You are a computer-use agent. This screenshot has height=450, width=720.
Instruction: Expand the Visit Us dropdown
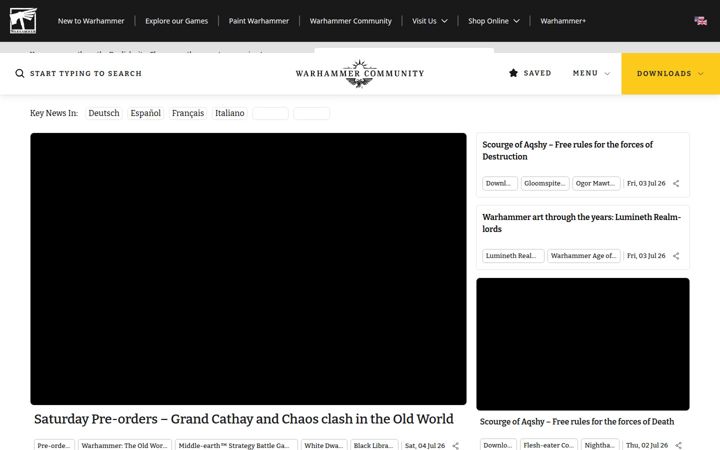429,21
